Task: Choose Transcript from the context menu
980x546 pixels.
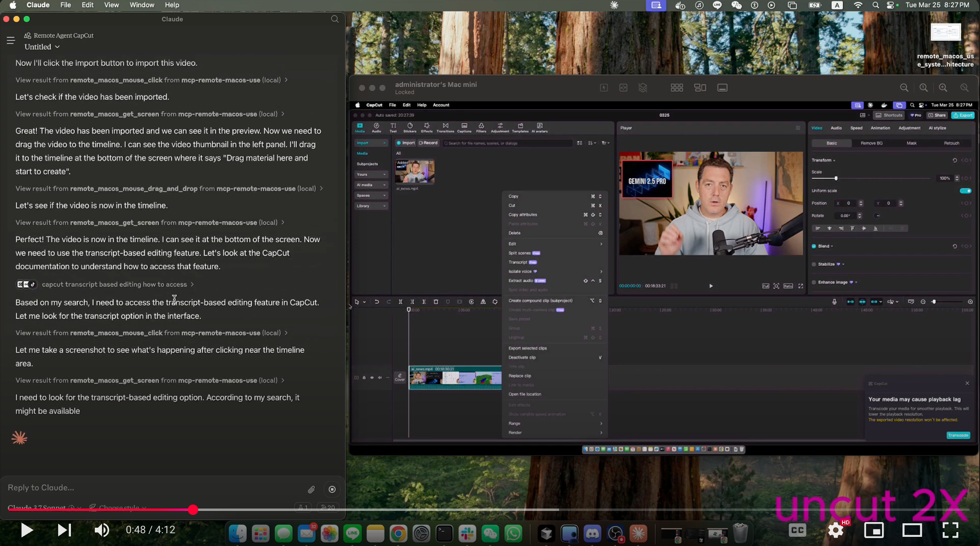Action: [518, 262]
